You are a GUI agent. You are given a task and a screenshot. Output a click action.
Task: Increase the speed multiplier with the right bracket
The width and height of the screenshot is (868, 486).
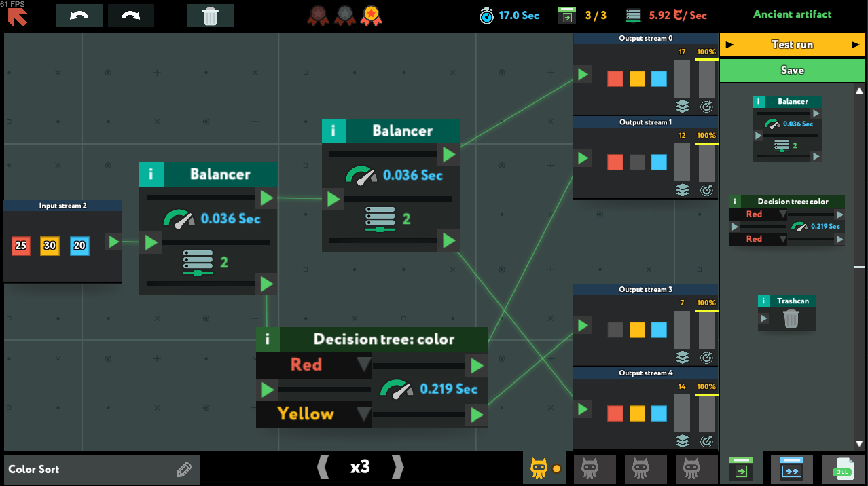coord(398,467)
